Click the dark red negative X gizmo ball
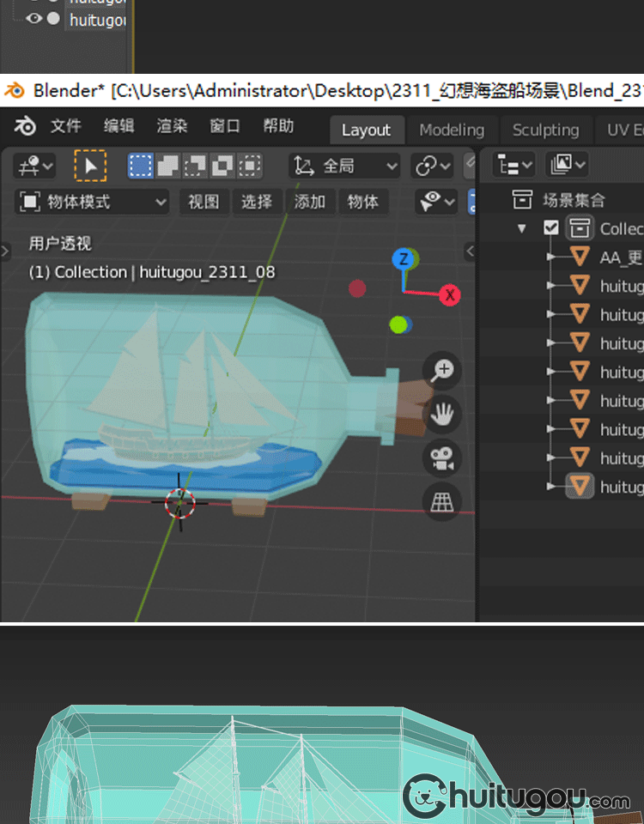The height and width of the screenshot is (824, 644). 357,288
